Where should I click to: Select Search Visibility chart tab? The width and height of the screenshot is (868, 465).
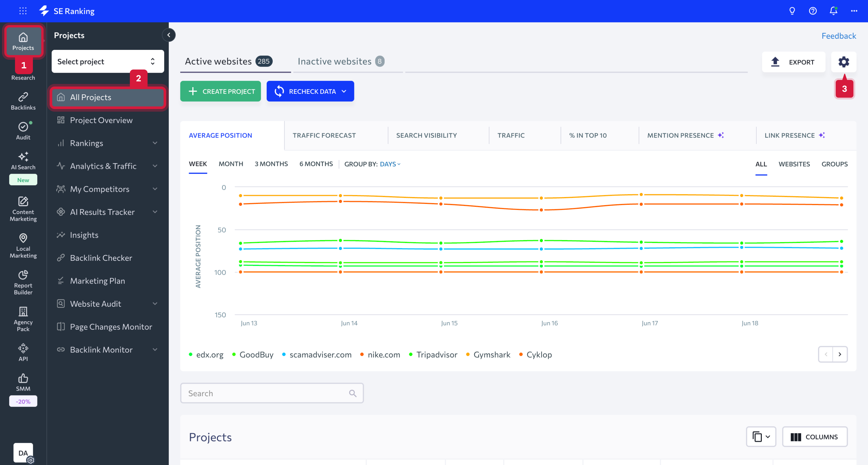[x=426, y=136]
